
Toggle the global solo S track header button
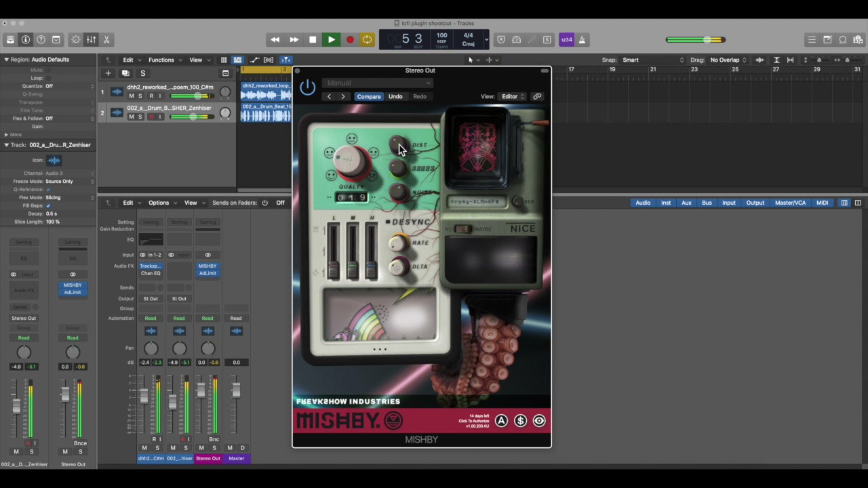[x=142, y=73]
